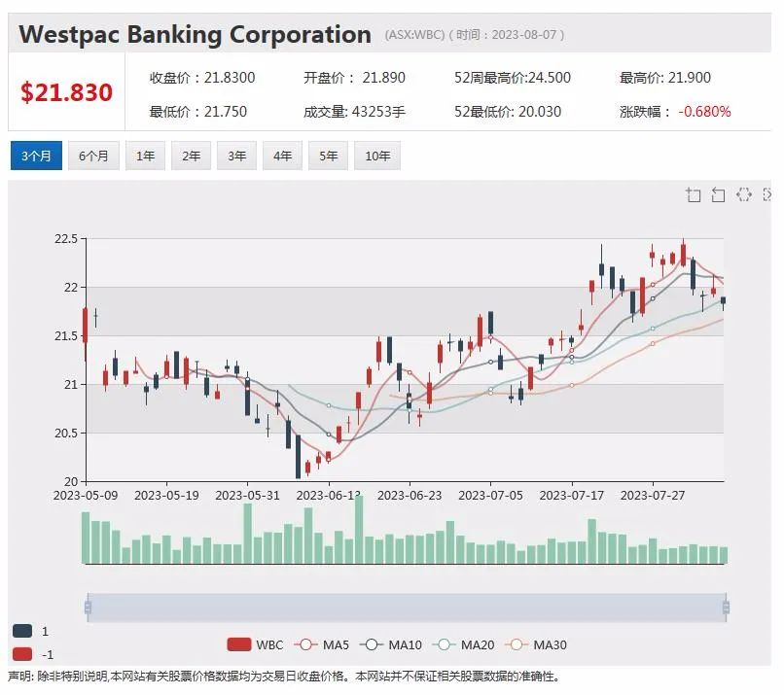This screenshot has width=784, height=695.
Task: Click the Westpac Banking Corporation title
Action: point(195,34)
